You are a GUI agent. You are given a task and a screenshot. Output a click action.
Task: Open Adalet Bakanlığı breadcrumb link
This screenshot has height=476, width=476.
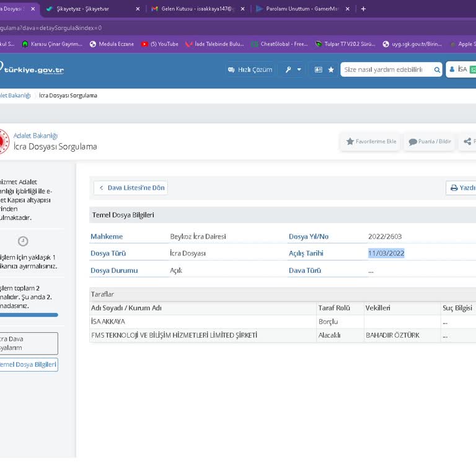click(x=15, y=95)
